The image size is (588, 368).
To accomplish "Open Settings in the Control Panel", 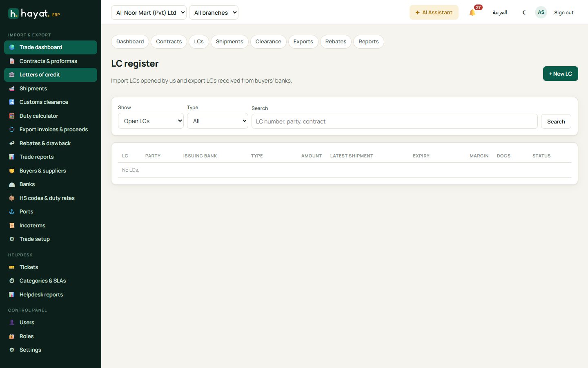I will click(51, 350).
